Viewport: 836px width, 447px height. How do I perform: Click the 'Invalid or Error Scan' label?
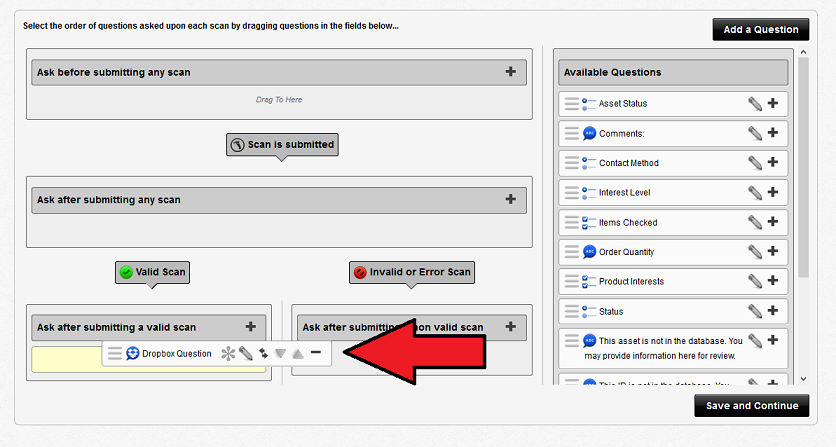(412, 272)
